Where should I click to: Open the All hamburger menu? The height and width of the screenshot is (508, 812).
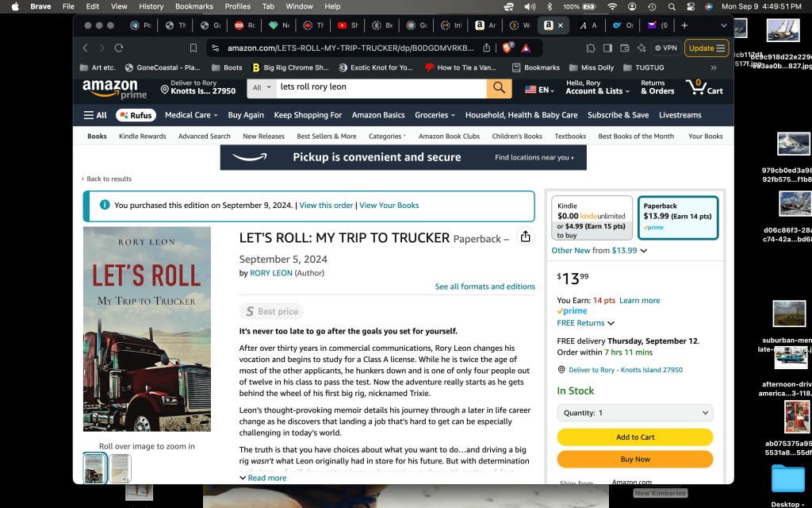coord(95,115)
